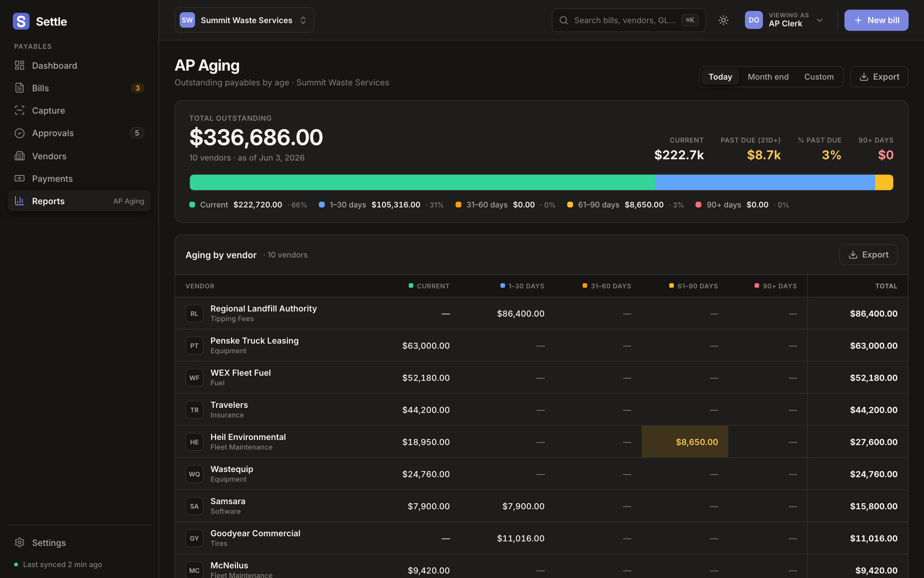The width and height of the screenshot is (924, 578).
Task: Click the RL vendor badge
Action: 194,313
